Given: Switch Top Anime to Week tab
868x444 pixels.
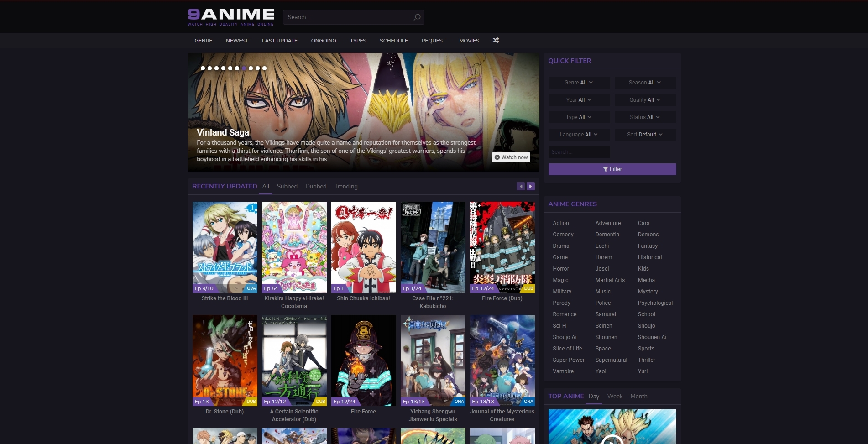Looking at the screenshot, I should (x=615, y=396).
